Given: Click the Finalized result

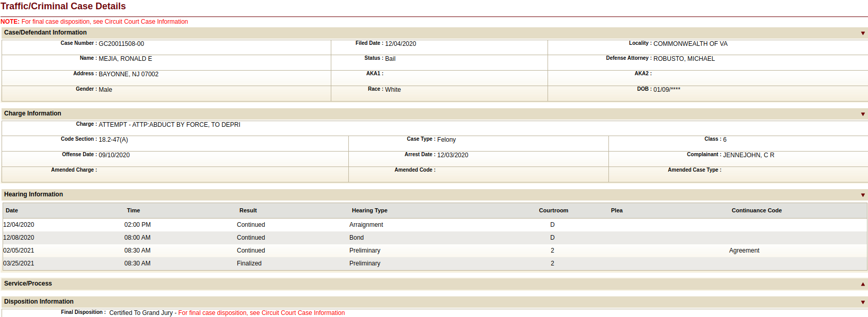Looking at the screenshot, I should [x=249, y=263].
